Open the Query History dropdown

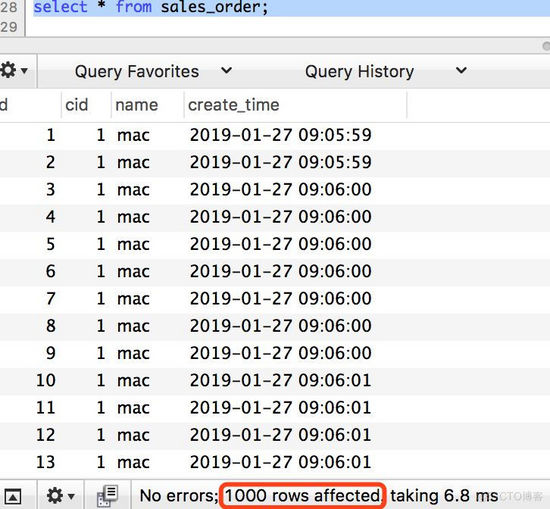click(x=385, y=71)
